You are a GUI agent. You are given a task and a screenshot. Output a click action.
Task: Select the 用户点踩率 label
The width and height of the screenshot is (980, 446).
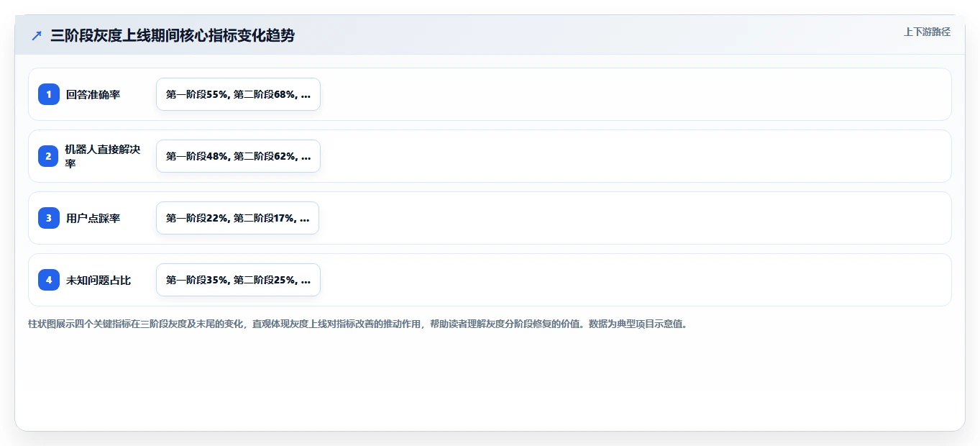(93, 218)
